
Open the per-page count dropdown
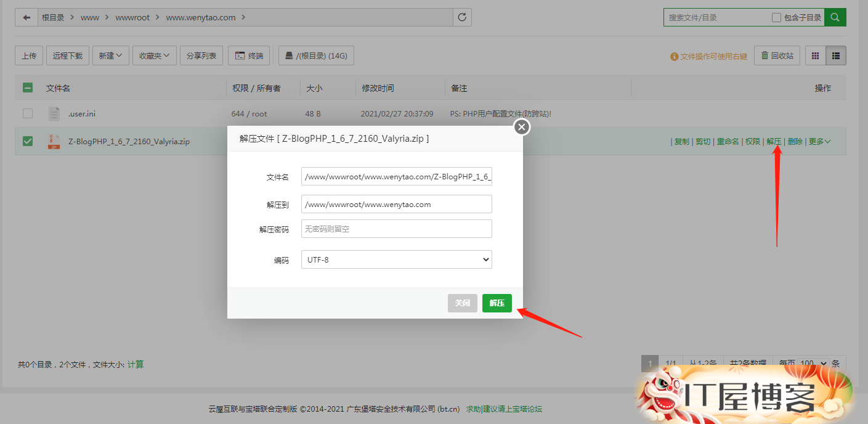pyautogui.click(x=813, y=364)
